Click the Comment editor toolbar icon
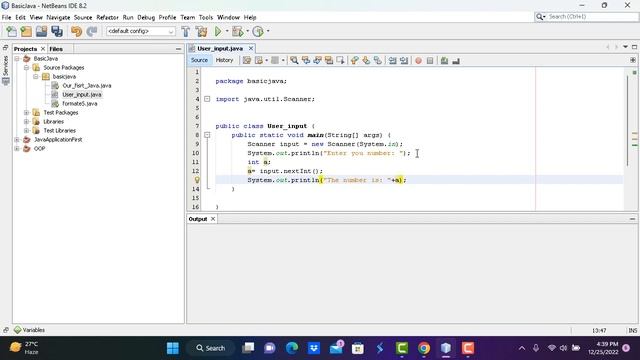640x360 pixels. [x=444, y=60]
